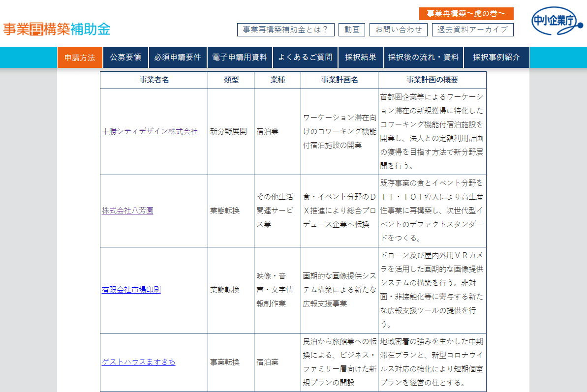587x392 pixels.
Task: Select the 申請方法 navigation tab
Action: point(80,57)
